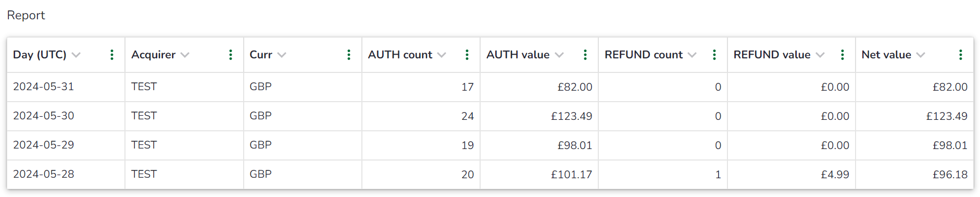
Task: Open the Curr column three-dot menu
Action: point(349,55)
